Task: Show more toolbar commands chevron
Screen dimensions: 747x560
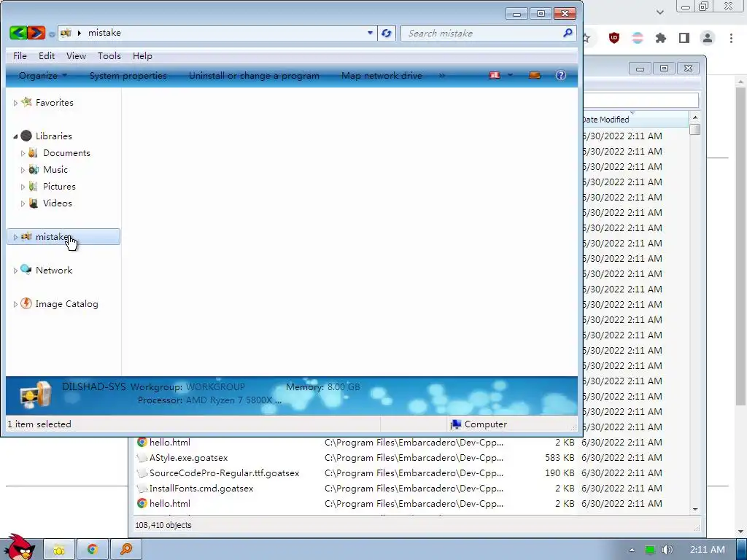Action: pos(441,75)
